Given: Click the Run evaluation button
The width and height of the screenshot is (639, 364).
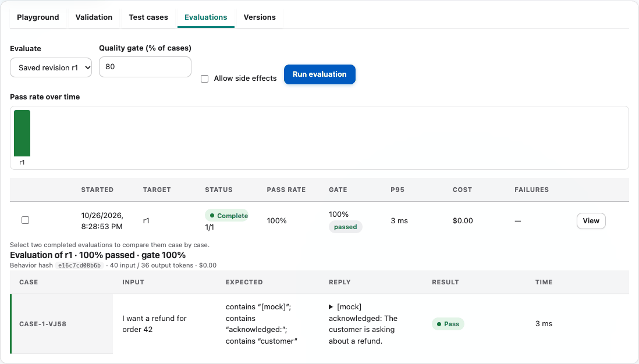Looking at the screenshot, I should click(x=319, y=74).
